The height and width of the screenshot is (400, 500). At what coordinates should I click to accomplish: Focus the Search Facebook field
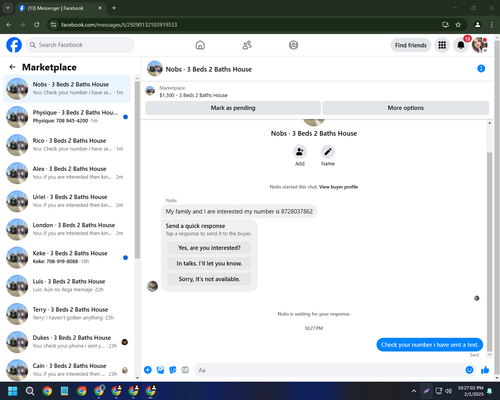(80, 45)
